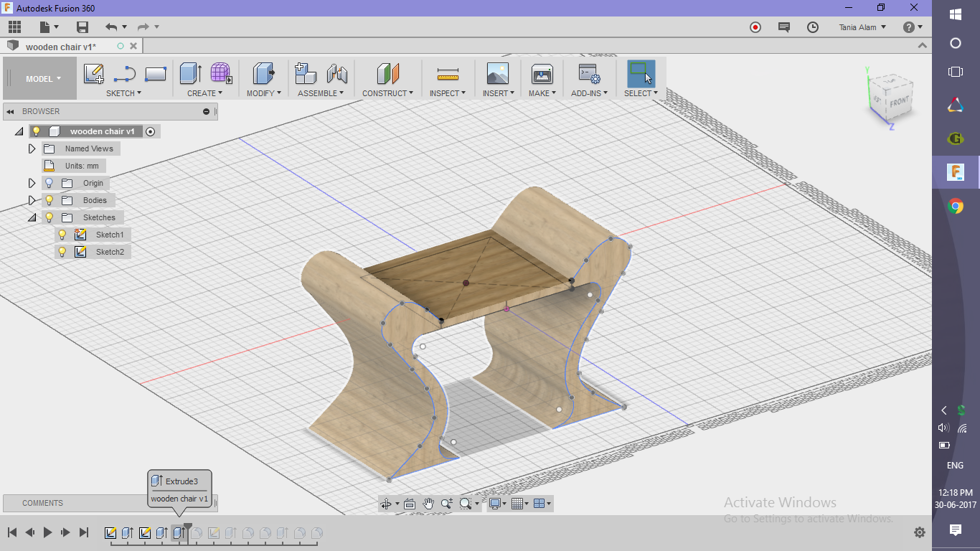
Task: Click the Undo arrow
Action: tap(111, 27)
